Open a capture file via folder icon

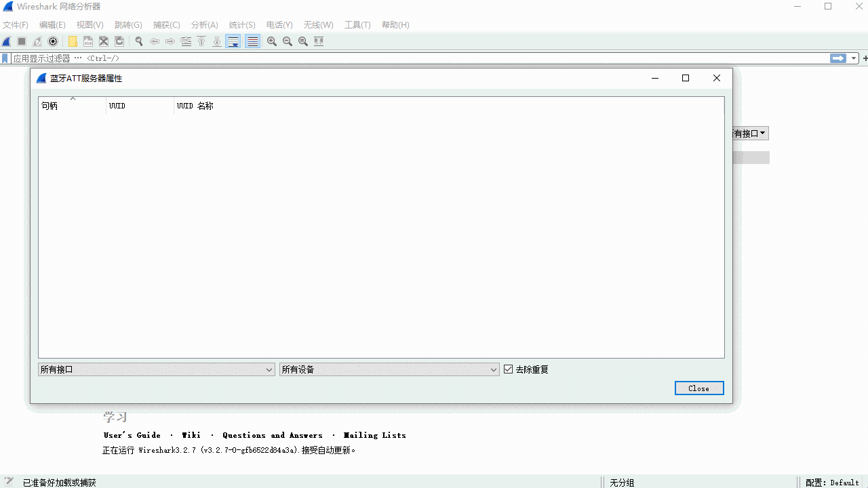coord(73,41)
